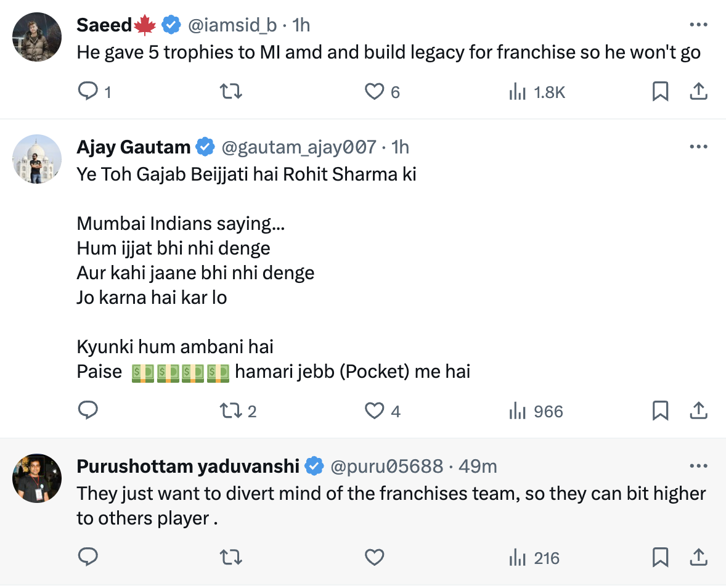The height and width of the screenshot is (588, 726).
Task: Open more menu on Ajay Gautam's tweet
Action: point(698,147)
